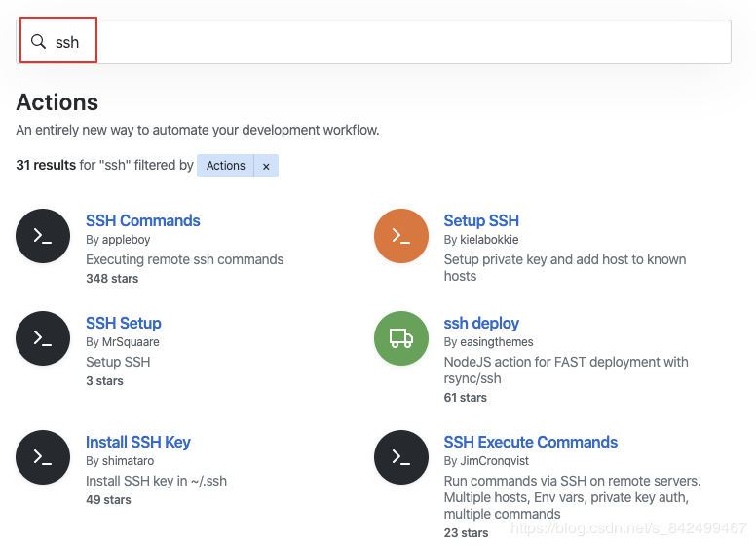This screenshot has width=756, height=546.
Task: Click the Install SSH Key icon
Action: pyautogui.click(x=43, y=457)
